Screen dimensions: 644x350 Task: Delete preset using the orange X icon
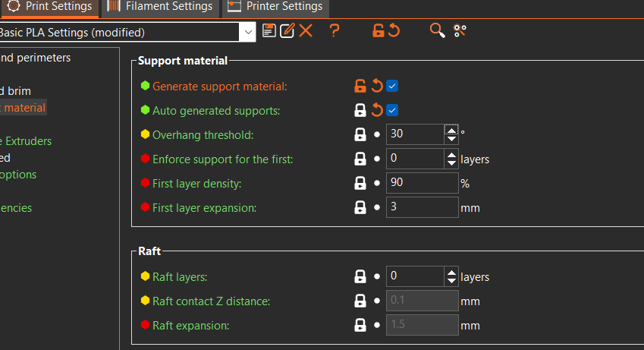click(x=306, y=31)
